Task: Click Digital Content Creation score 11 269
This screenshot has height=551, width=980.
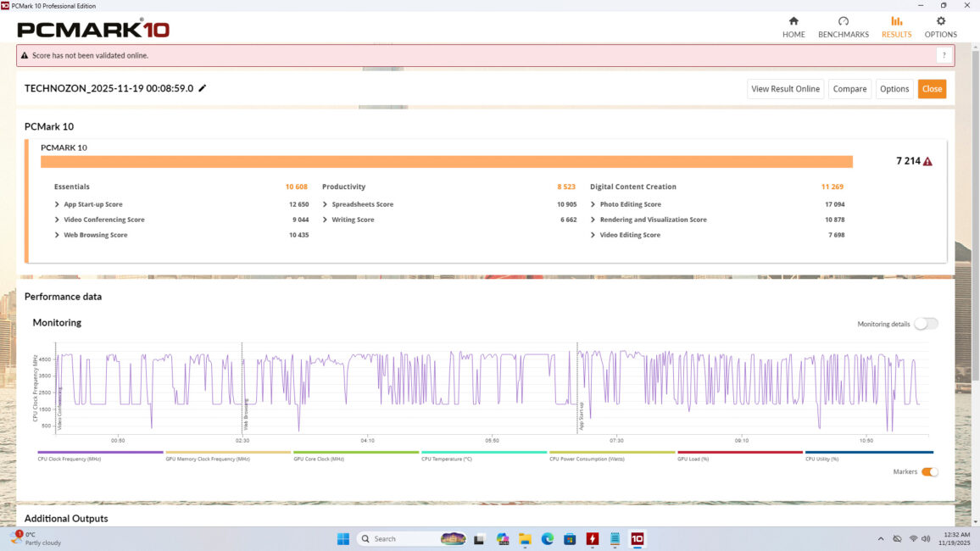Action: point(832,186)
